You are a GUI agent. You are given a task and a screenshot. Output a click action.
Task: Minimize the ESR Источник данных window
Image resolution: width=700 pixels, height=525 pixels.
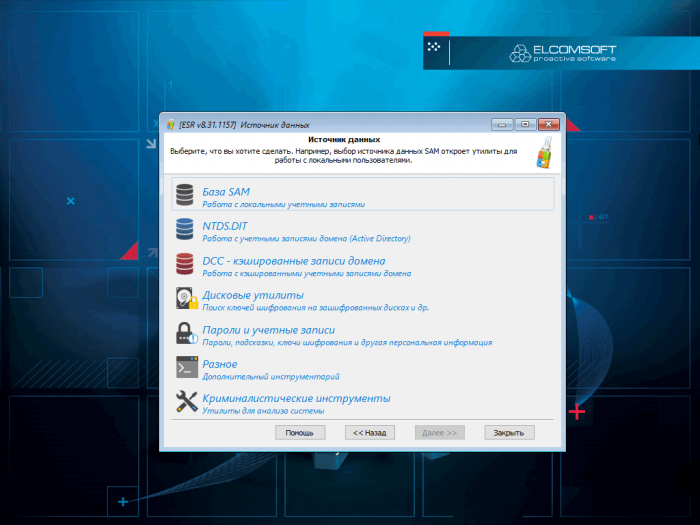click(x=502, y=123)
